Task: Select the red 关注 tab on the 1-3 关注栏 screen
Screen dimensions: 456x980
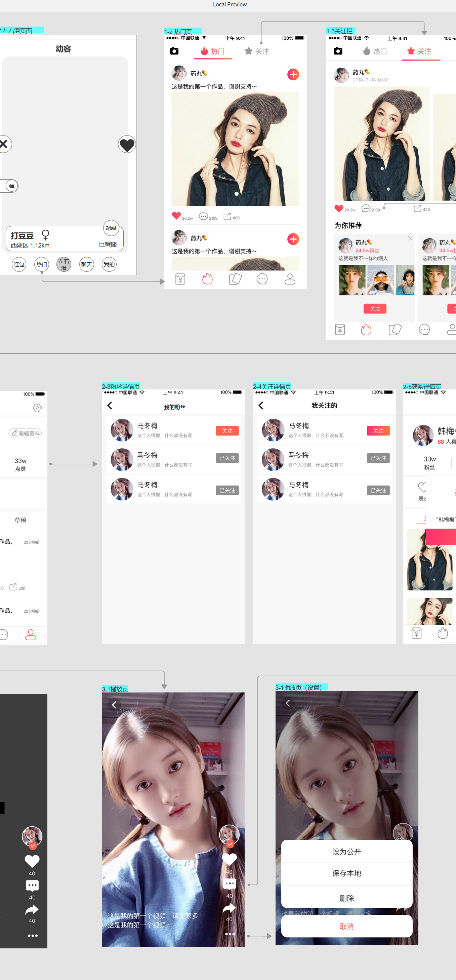Action: coord(419,51)
